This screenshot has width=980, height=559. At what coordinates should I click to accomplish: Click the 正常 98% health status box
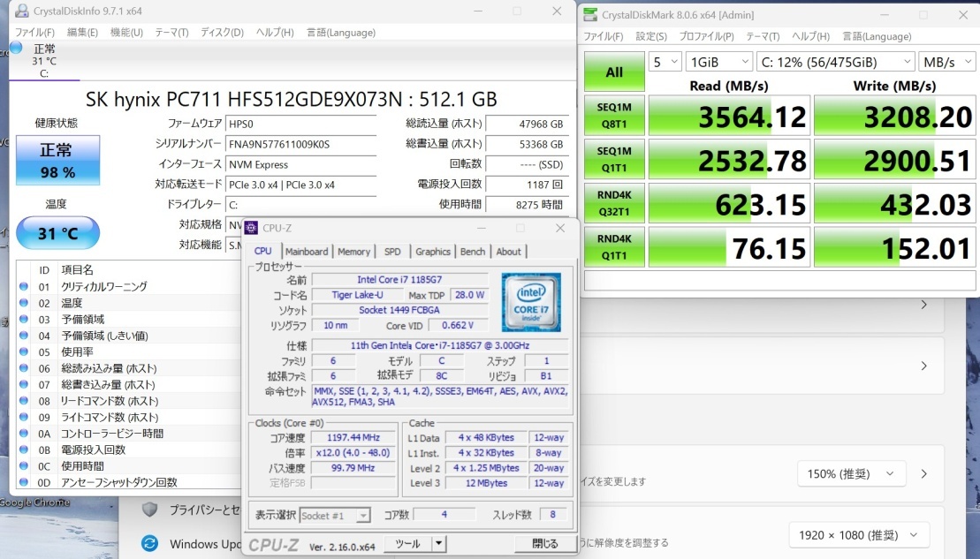click(x=57, y=161)
